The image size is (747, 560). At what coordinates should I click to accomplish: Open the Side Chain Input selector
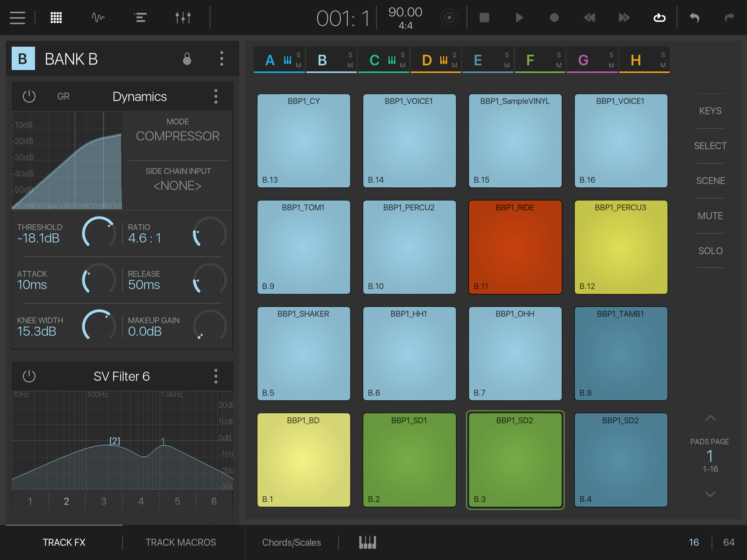tap(178, 186)
